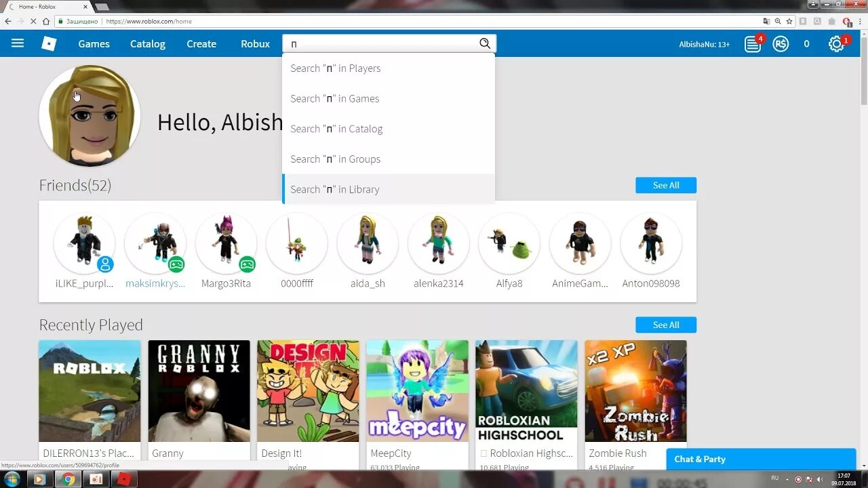
Task: Bookmark page with star icon
Action: pyautogui.click(x=788, y=21)
